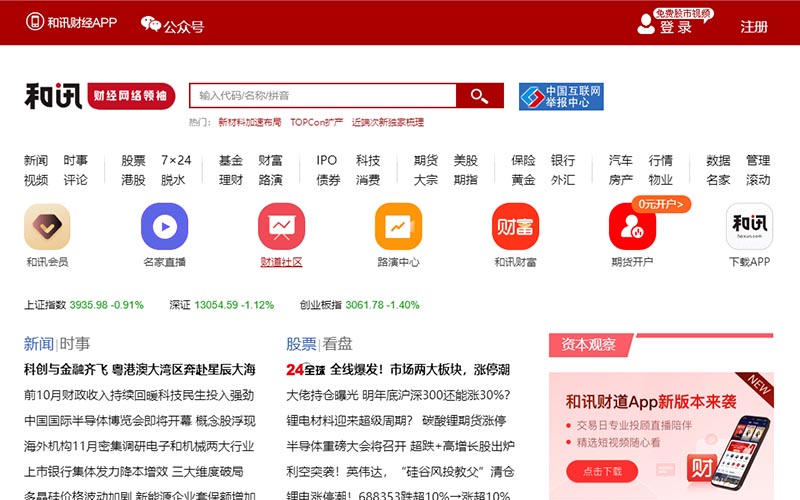Open headline 科创与金融齐飞 article
Image resolution: width=800 pixels, height=500 pixels.
click(139, 369)
